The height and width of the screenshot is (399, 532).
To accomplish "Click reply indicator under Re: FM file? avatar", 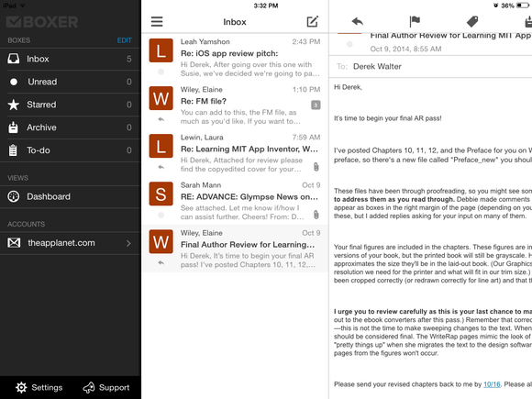I will pyautogui.click(x=161, y=119).
